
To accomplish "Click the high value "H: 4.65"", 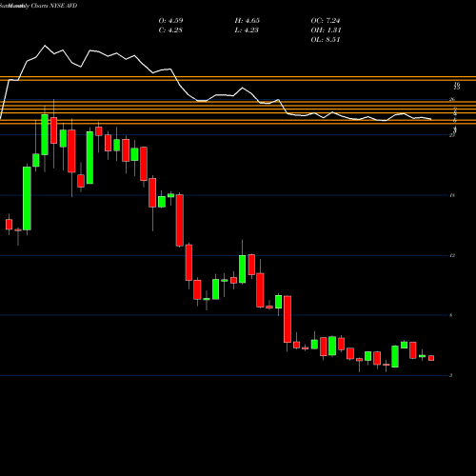I will pos(248,21).
